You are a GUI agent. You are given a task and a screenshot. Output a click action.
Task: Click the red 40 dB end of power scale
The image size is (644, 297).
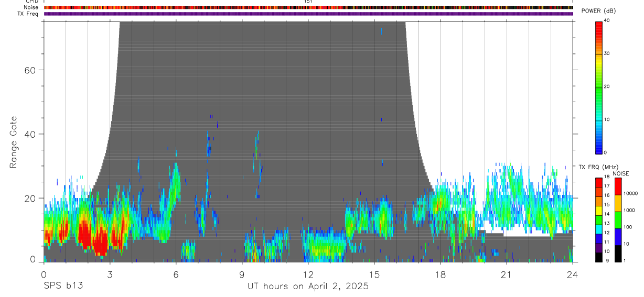tap(599, 24)
